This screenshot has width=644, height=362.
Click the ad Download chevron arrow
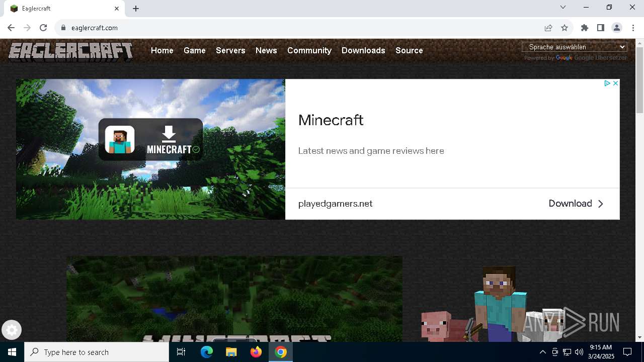coord(600,204)
